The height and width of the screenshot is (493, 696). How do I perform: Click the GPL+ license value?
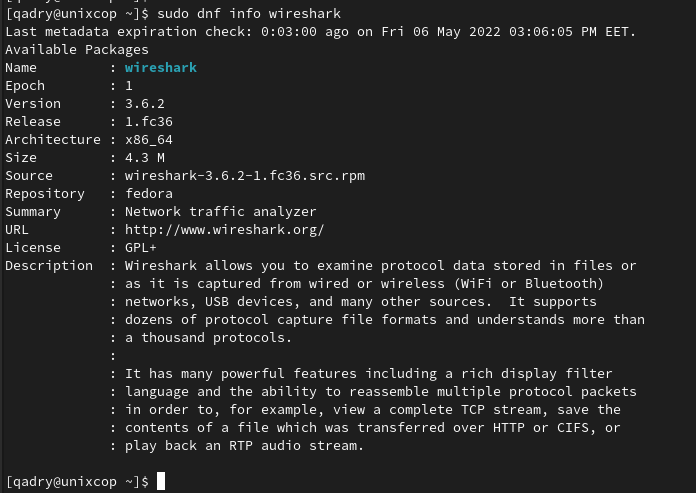point(141,248)
